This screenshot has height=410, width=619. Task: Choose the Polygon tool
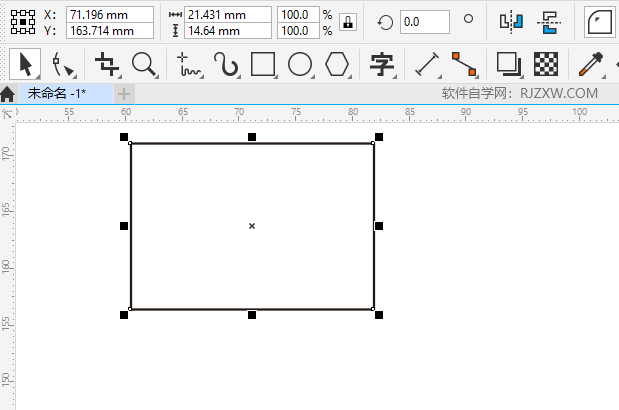(338, 65)
